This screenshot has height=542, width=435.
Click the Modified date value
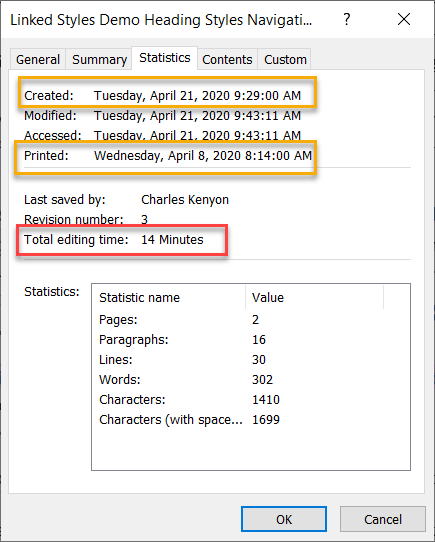point(197,115)
